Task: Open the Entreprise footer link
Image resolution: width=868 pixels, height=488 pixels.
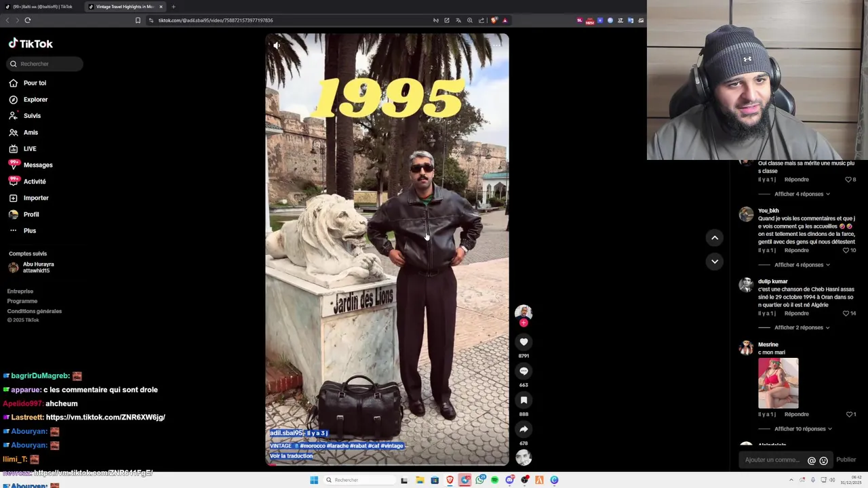Action: [x=20, y=291]
